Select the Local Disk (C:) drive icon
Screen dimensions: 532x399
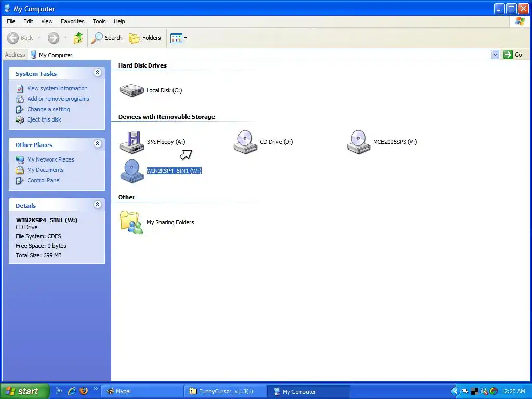pos(131,90)
